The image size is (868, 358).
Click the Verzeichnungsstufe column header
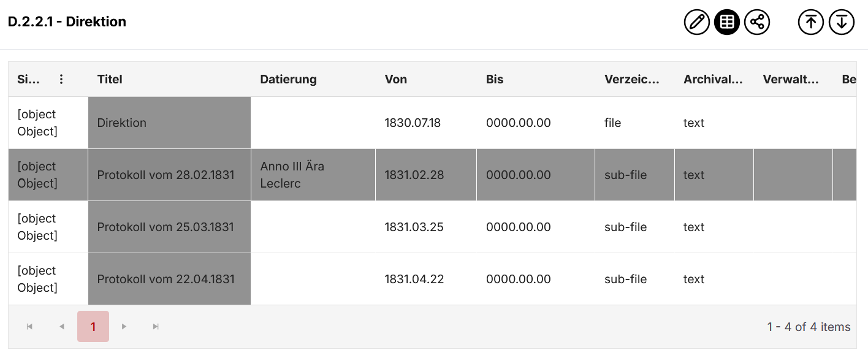631,79
